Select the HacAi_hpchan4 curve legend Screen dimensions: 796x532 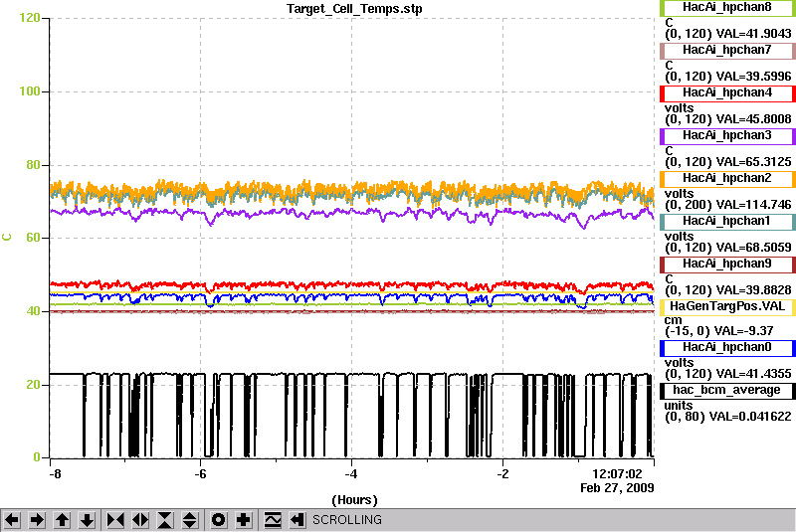click(x=727, y=93)
